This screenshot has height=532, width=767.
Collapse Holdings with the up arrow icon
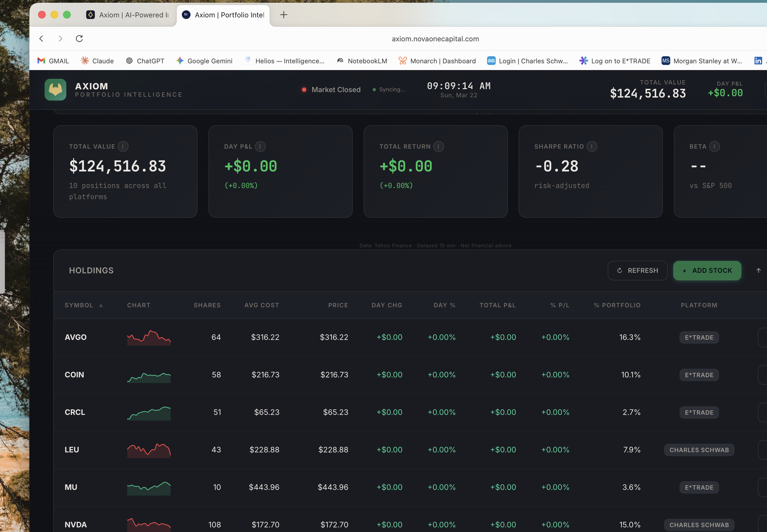point(758,270)
